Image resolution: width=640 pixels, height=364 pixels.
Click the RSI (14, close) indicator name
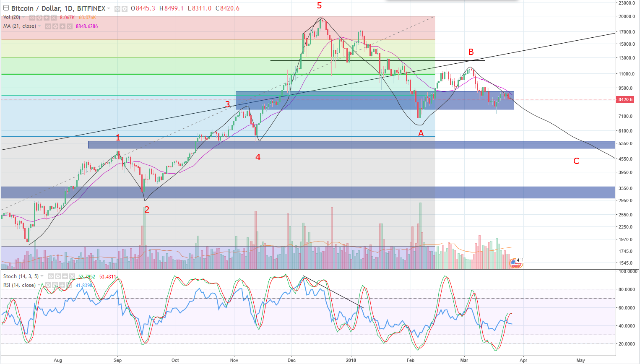tap(19, 285)
